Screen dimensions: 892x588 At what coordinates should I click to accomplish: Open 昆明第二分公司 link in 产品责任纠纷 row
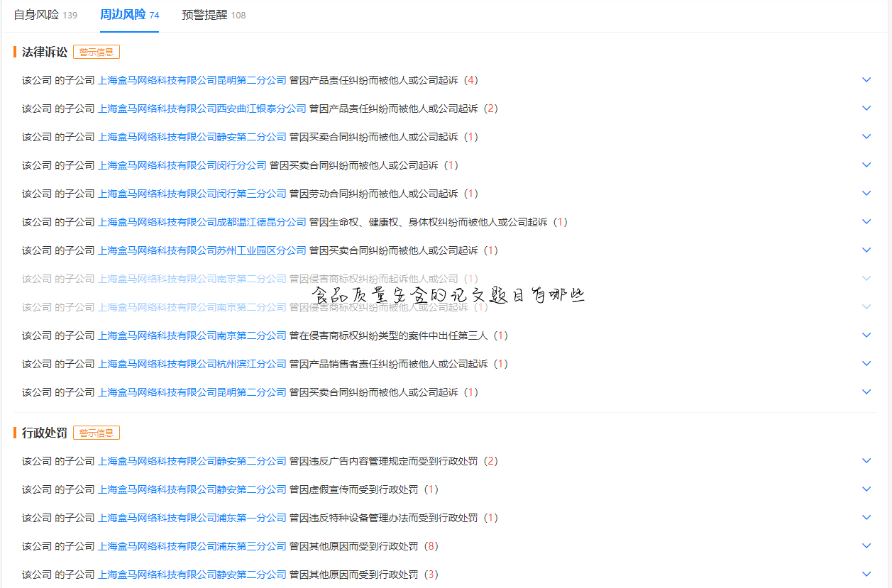[192, 80]
